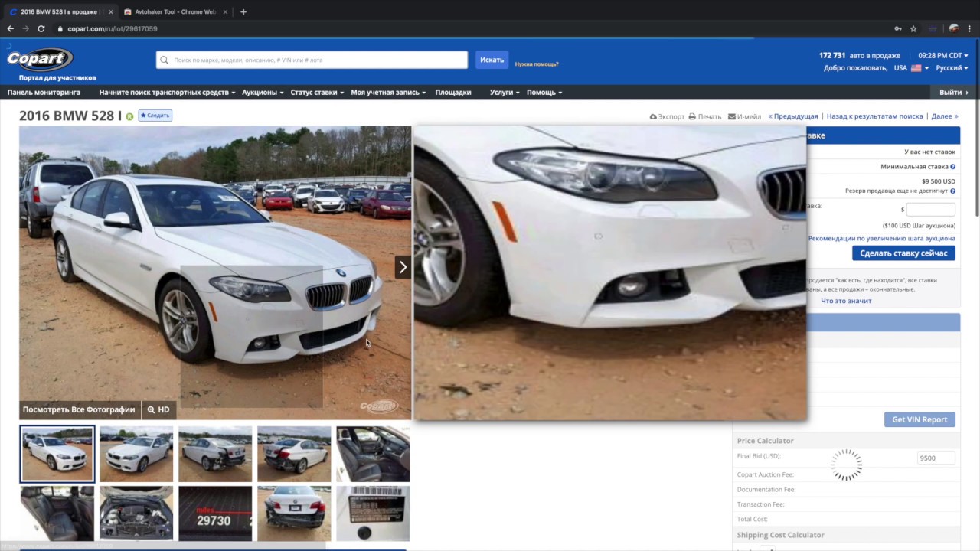Click the Что это значит link
This screenshot has width=980, height=551.
(x=846, y=301)
